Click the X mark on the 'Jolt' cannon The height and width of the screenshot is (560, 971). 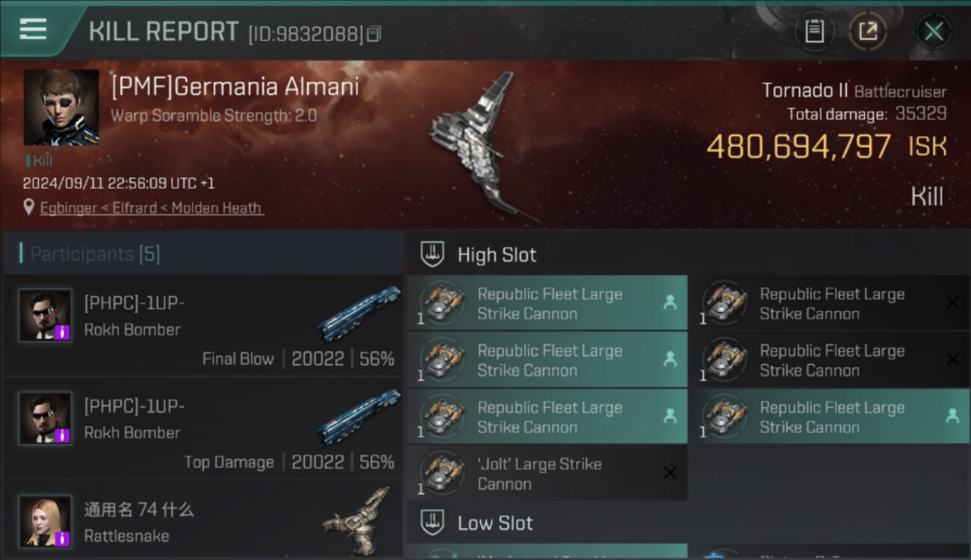pos(670,473)
